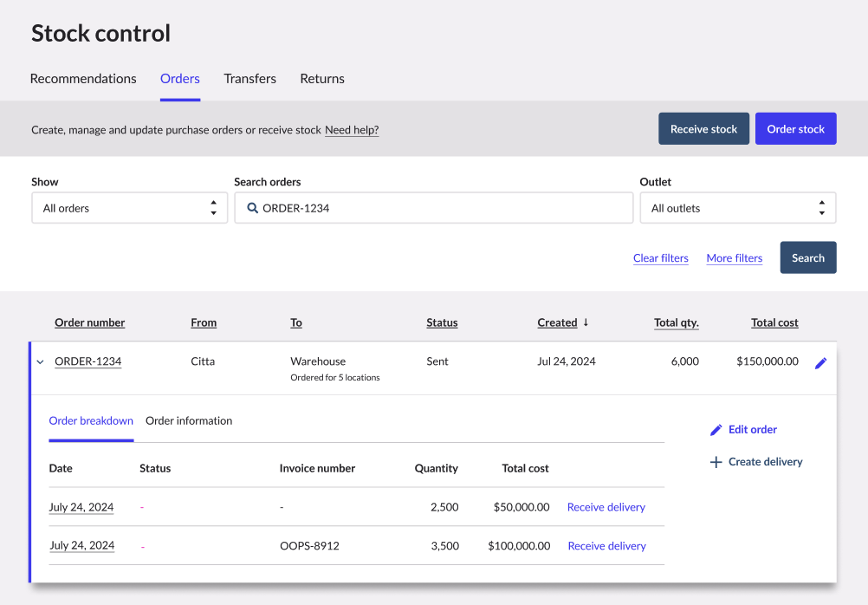The height and width of the screenshot is (605, 868).
Task: Open the Outlet All outlets dropdown
Action: click(738, 208)
